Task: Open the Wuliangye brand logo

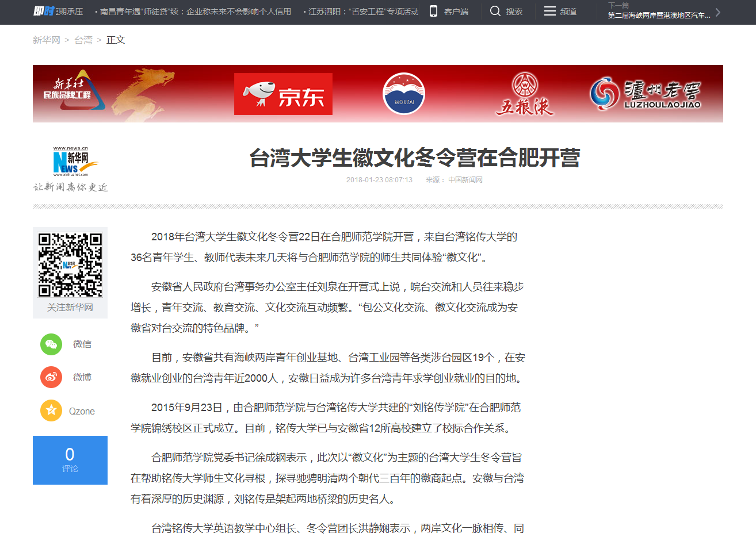Action: (524, 95)
